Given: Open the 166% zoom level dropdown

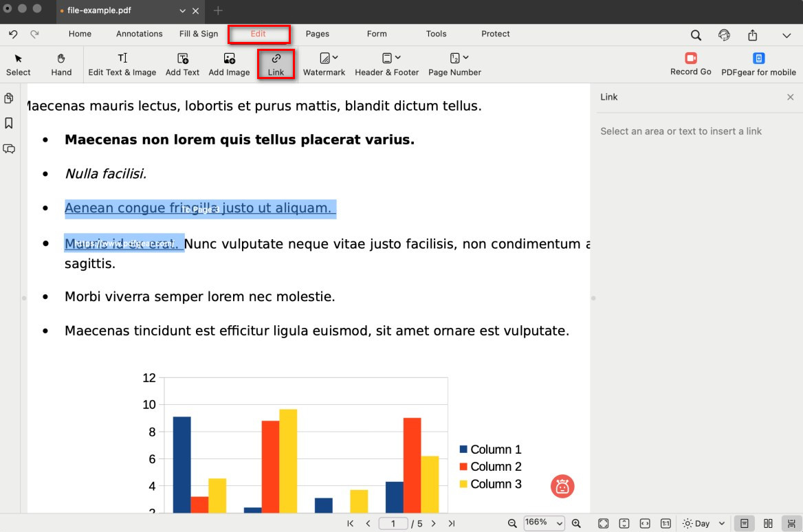Looking at the screenshot, I should pos(544,523).
